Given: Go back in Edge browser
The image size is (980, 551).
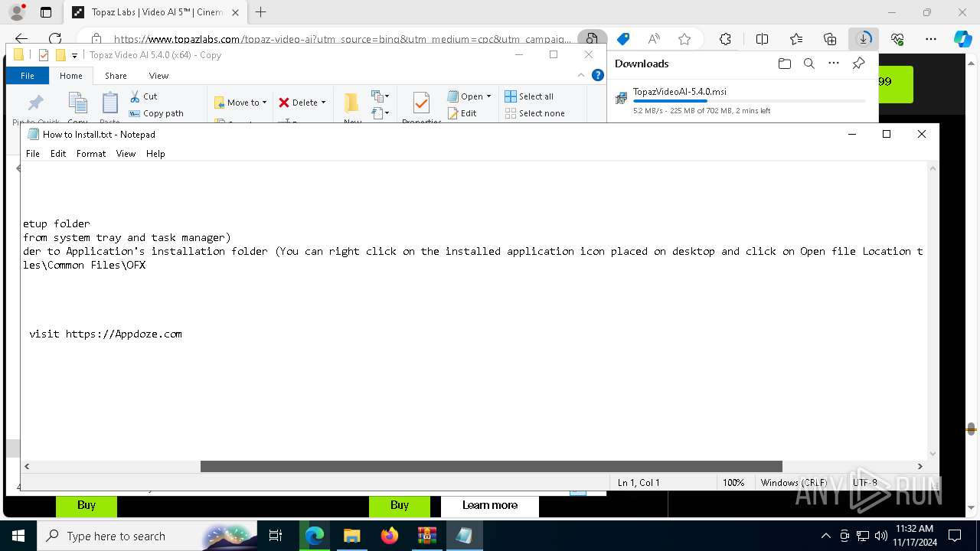Looking at the screenshot, I should (21, 39).
